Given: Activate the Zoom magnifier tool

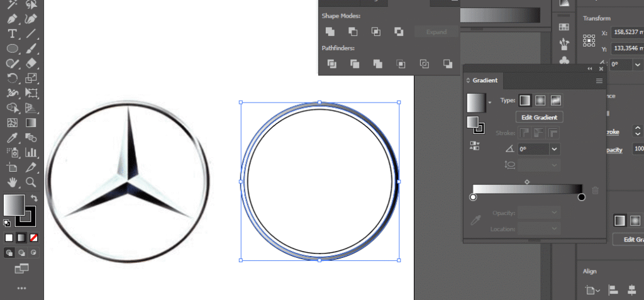Looking at the screenshot, I should [31, 182].
